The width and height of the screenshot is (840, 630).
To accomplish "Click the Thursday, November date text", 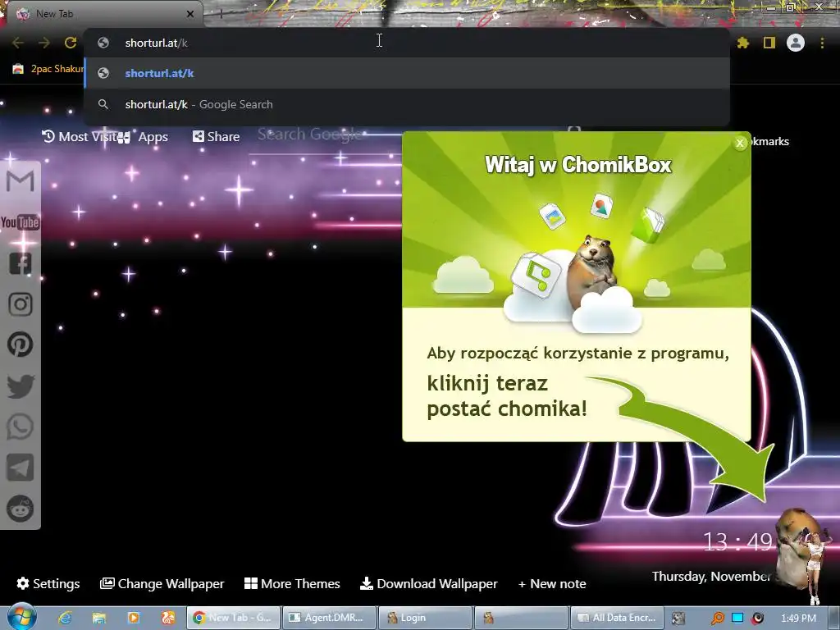I will pyautogui.click(x=711, y=577).
